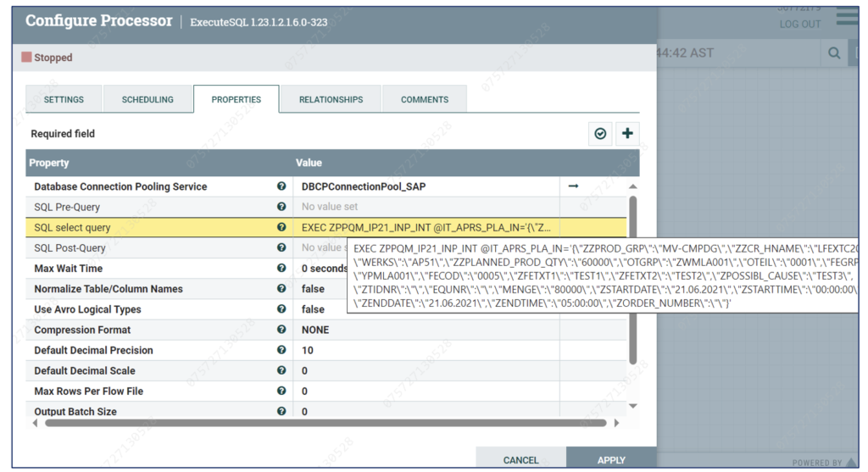Select the SQL select query property name

[72, 227]
